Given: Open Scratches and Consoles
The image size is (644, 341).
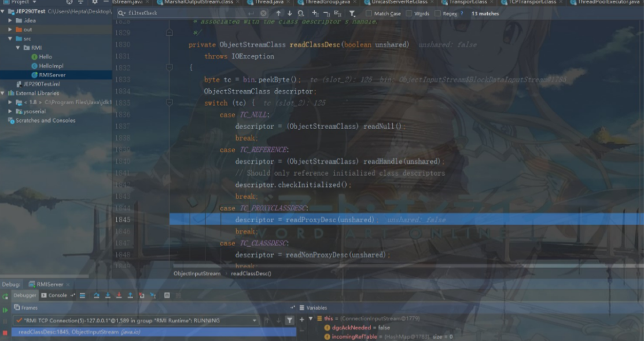Looking at the screenshot, I should pyautogui.click(x=42, y=120).
